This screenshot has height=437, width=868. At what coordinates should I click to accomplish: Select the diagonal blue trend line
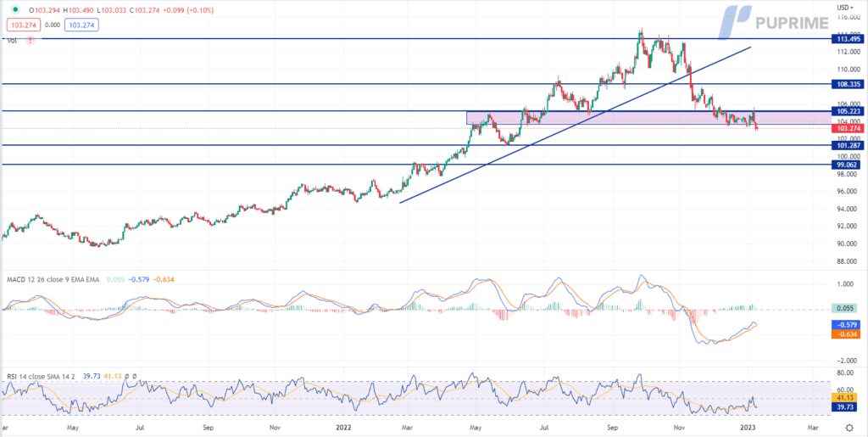tap(576, 125)
